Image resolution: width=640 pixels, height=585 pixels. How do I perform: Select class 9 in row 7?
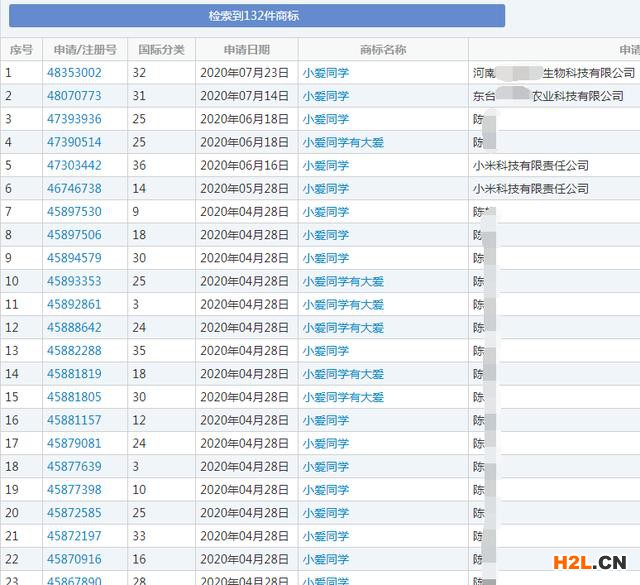(x=136, y=211)
